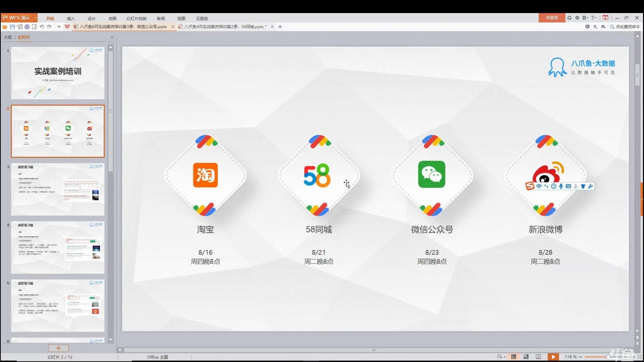The image size is (644, 362).
Task: Click the 58 logo on slide
Action: pyautogui.click(x=317, y=175)
